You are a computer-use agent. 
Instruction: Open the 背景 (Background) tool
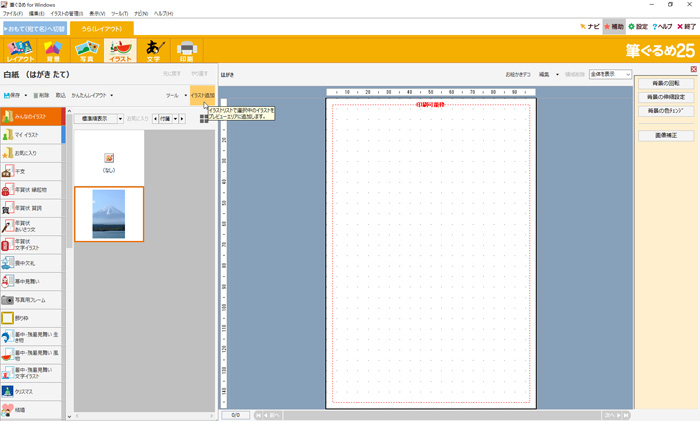coord(53,50)
